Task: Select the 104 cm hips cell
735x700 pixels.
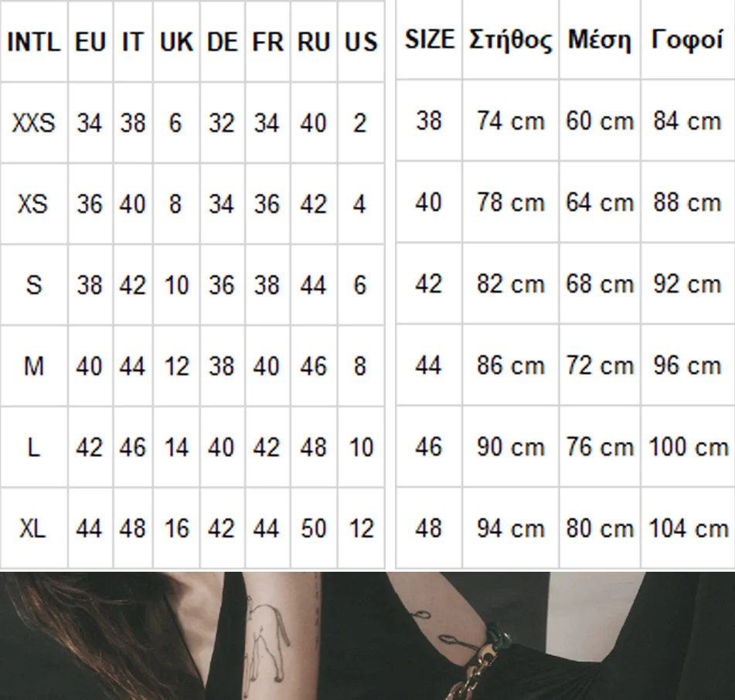Action: pyautogui.click(x=687, y=528)
